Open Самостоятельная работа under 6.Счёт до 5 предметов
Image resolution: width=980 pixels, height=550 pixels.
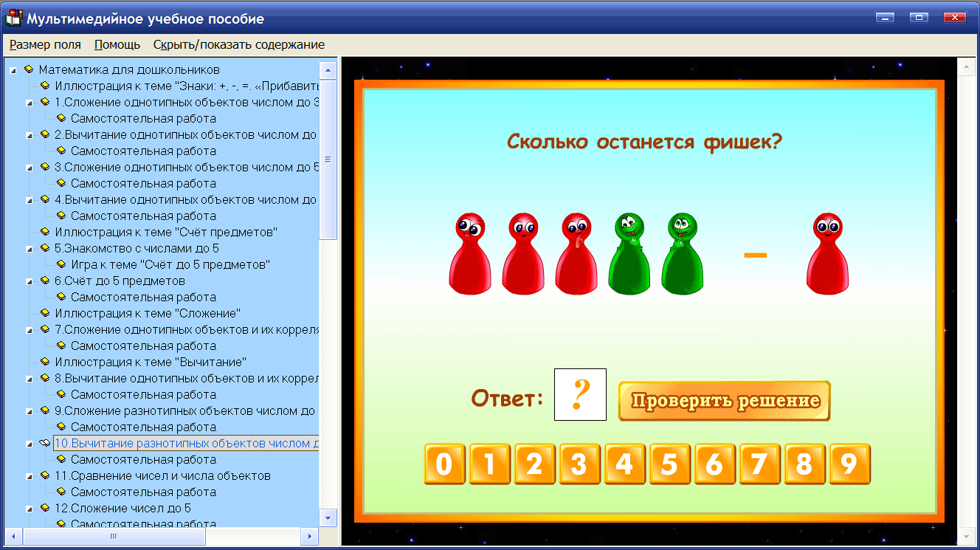pos(143,297)
